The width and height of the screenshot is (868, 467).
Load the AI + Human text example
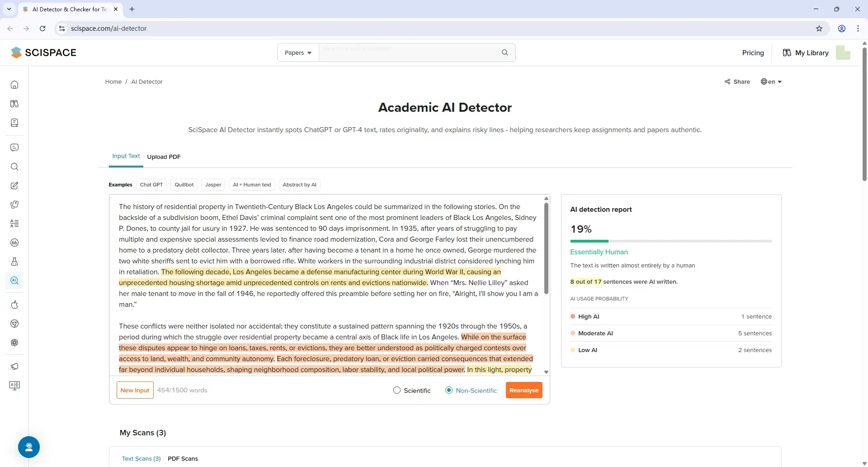[x=252, y=185]
